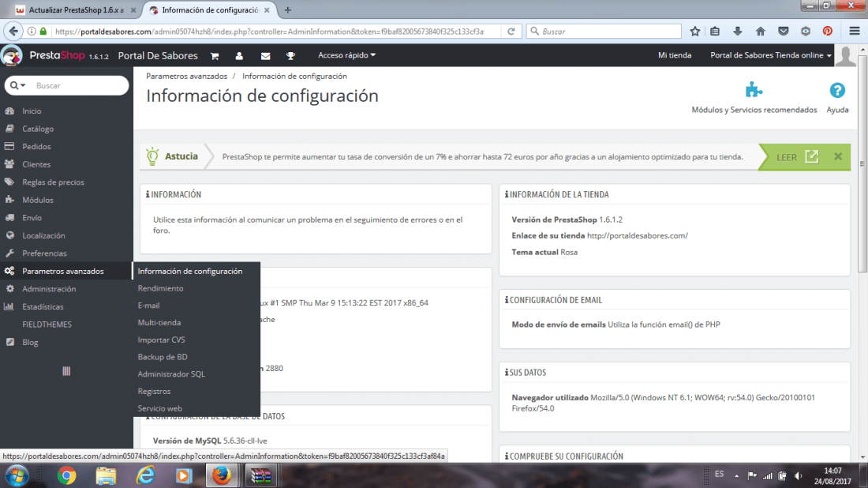Open Módulos y Servicios recomendados puzzle icon

[x=754, y=90]
